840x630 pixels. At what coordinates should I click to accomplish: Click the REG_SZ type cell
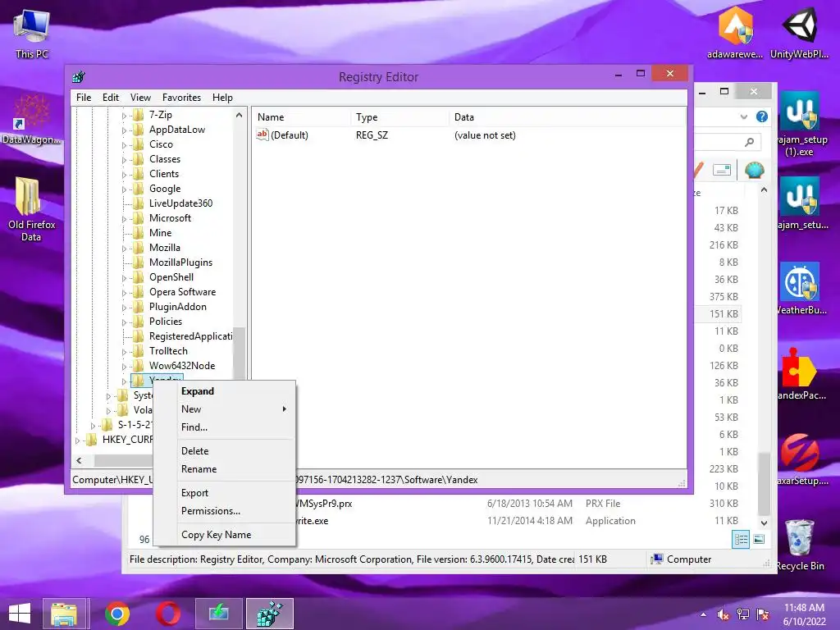click(372, 135)
